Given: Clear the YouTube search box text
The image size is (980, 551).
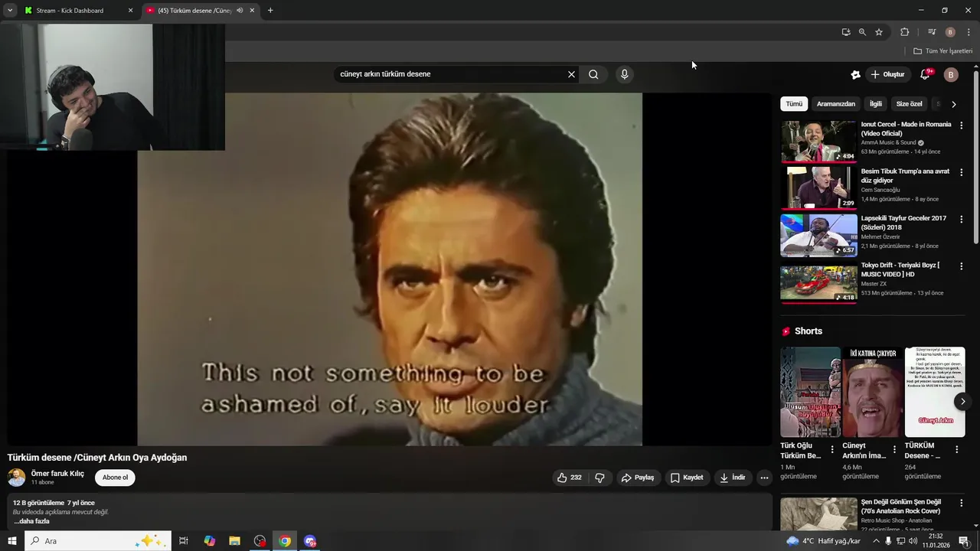Looking at the screenshot, I should [571, 74].
